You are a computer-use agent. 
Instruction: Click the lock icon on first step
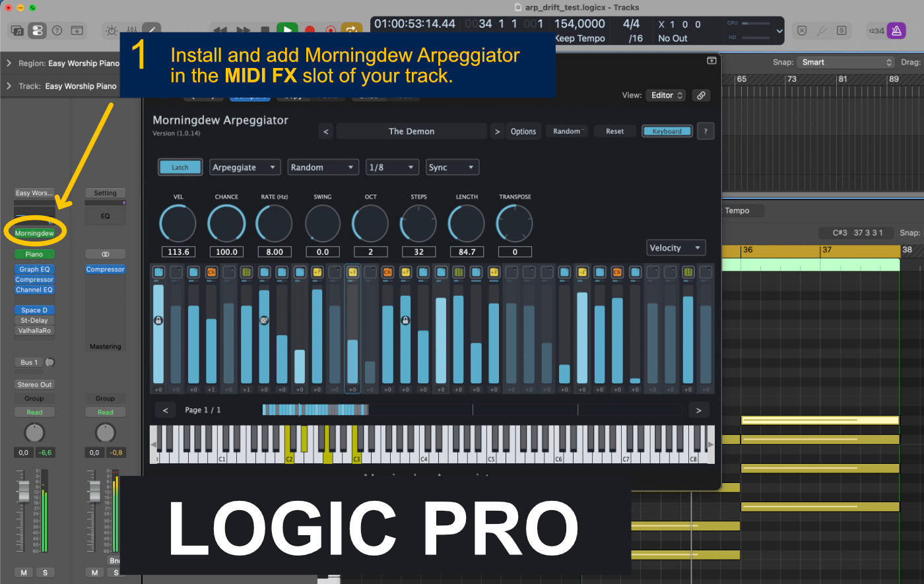158,321
